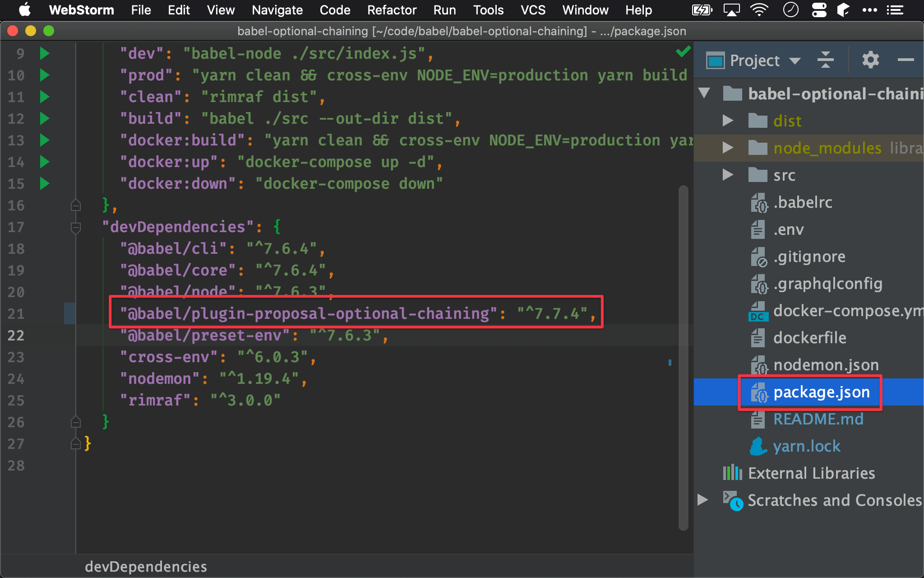The image size is (924, 578).
Task: Click the battery status icon
Action: coord(702,10)
